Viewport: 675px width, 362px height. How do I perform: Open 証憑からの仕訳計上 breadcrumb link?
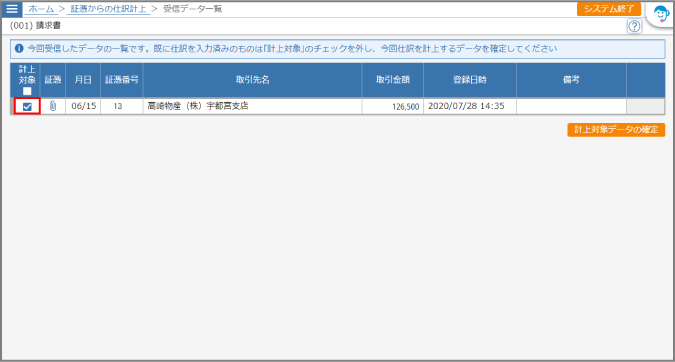pos(108,9)
